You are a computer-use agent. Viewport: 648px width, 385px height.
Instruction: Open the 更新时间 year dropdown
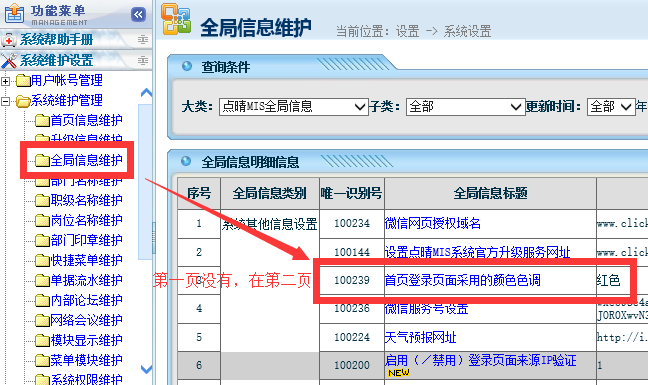(x=611, y=107)
